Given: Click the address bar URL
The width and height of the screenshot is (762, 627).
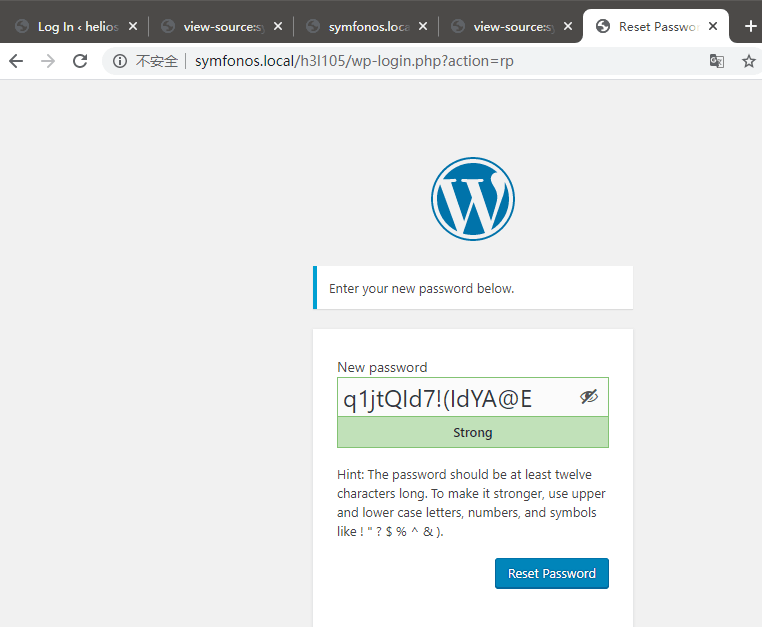Looking at the screenshot, I should [354, 61].
